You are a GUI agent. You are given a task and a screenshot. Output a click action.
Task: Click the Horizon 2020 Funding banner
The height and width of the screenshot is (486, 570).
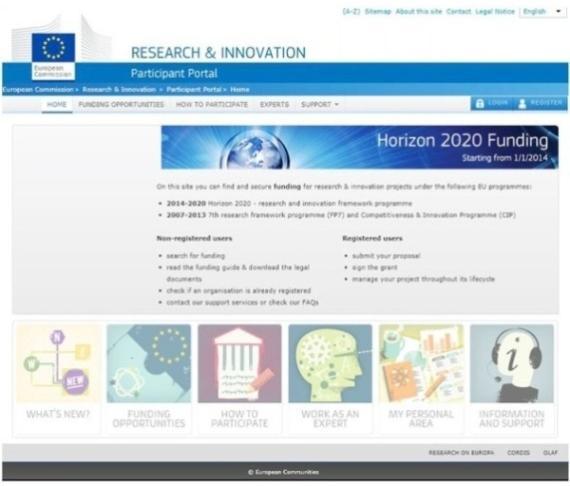tap(360, 147)
